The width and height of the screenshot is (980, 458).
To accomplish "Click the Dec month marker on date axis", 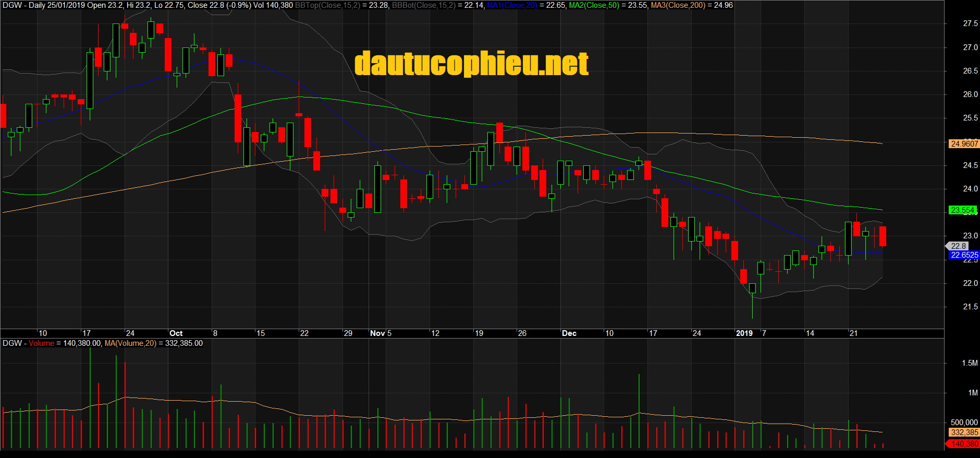I will tap(569, 333).
